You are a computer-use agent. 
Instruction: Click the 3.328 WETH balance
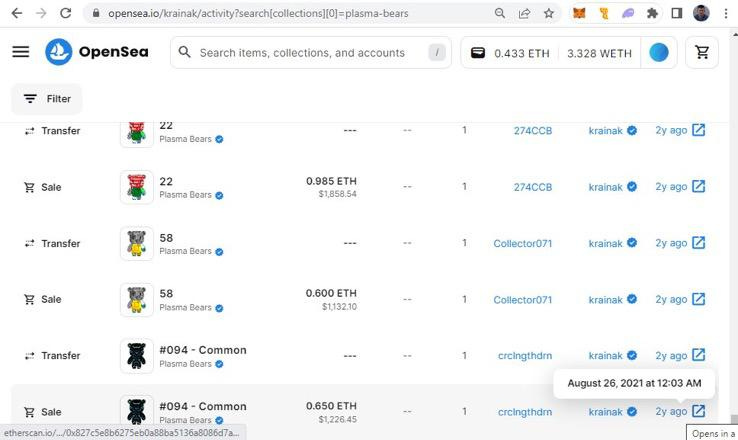point(599,53)
